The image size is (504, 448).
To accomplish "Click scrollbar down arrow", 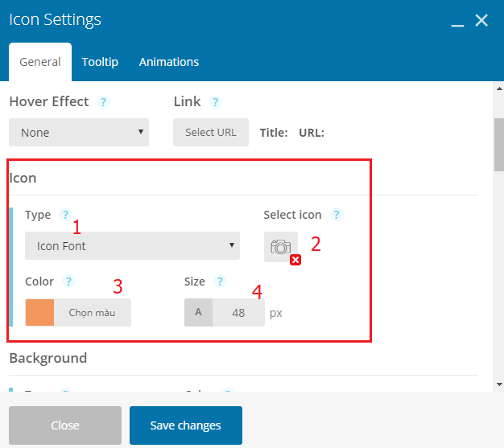I will pos(499,384).
